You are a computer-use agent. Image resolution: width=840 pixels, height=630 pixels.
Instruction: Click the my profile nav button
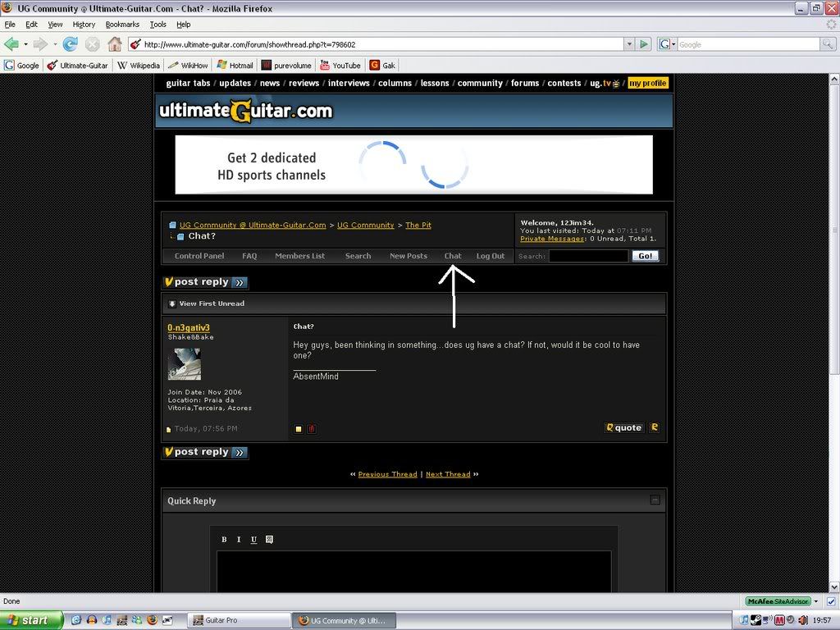click(648, 83)
